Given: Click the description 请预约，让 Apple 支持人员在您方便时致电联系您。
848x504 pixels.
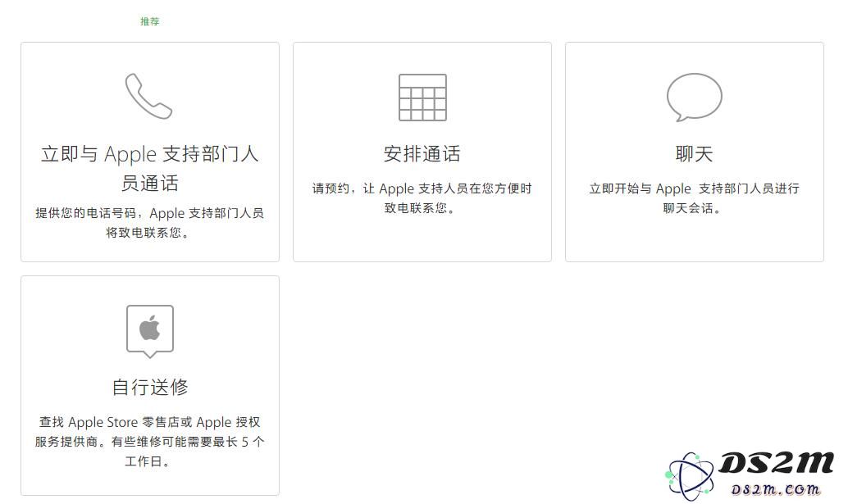Looking at the screenshot, I should 422,198.
